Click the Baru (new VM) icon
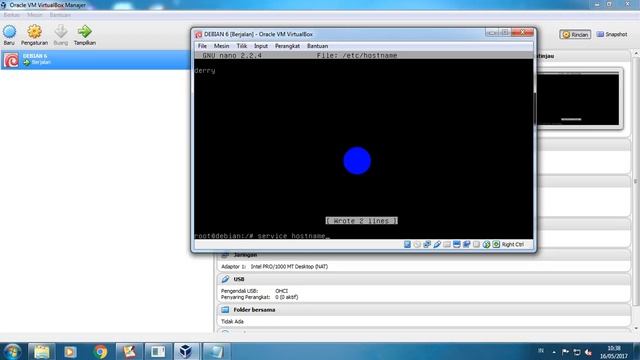 tap(9, 31)
